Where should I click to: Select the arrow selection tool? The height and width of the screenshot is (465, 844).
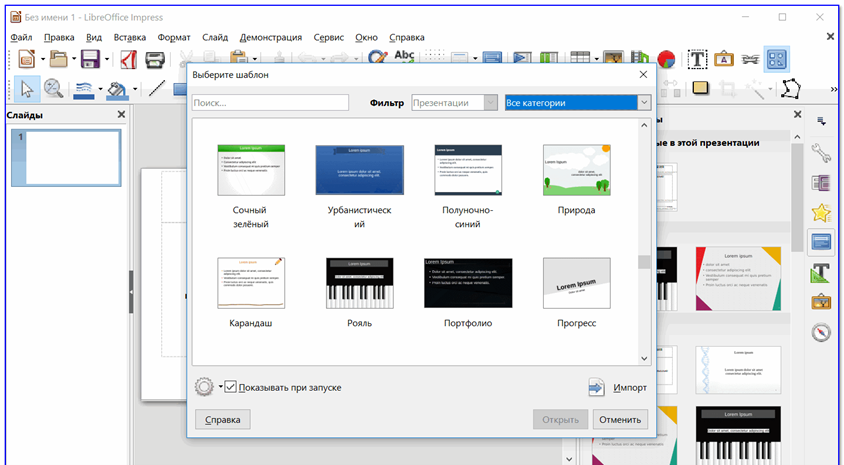[x=26, y=89]
